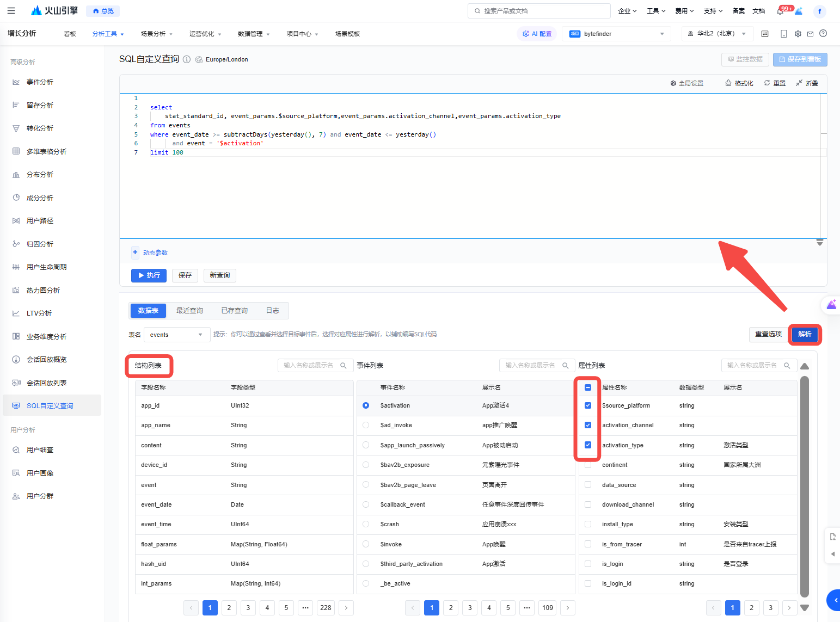The image size is (840, 622).
Task: Open LTV分析 in the sidebar
Action: (x=39, y=313)
